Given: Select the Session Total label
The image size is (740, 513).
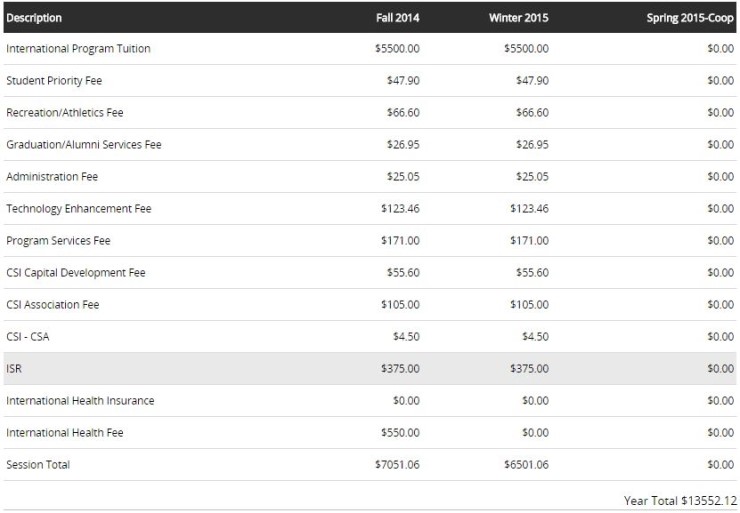Looking at the screenshot, I should pyautogui.click(x=38, y=465).
